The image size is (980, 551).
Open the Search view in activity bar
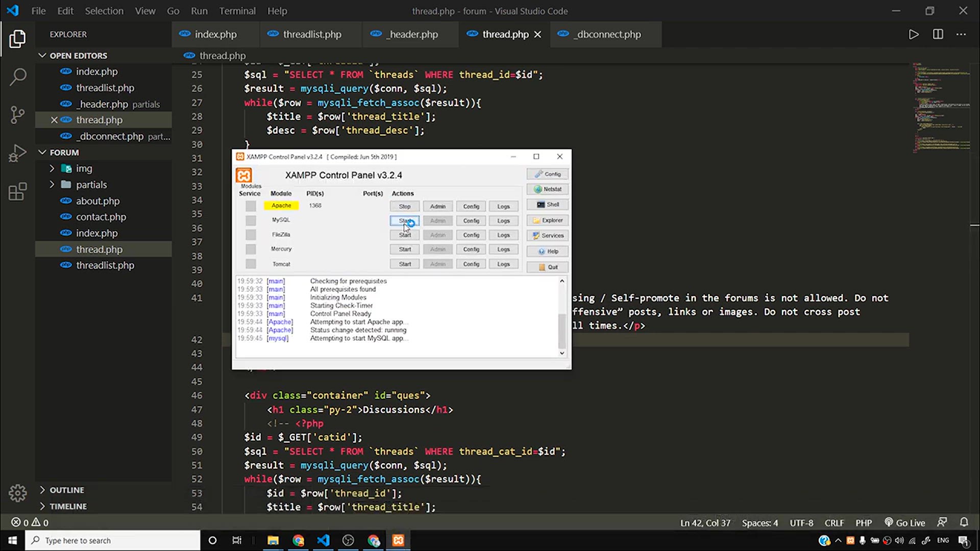click(17, 77)
